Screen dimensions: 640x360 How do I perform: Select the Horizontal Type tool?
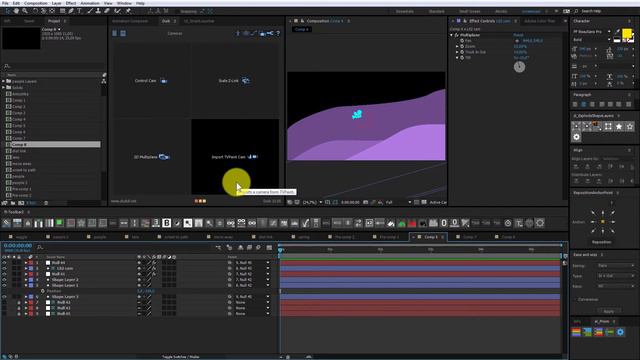click(80, 11)
